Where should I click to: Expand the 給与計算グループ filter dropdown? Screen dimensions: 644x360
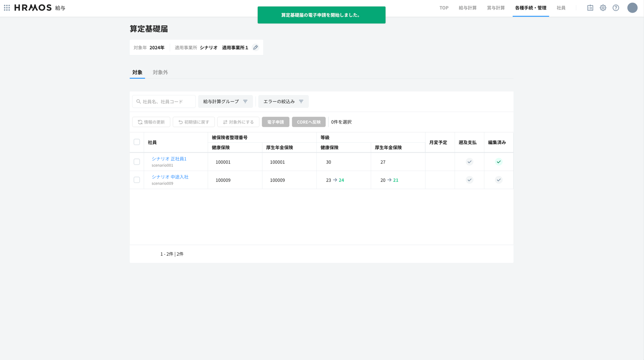[x=225, y=102]
